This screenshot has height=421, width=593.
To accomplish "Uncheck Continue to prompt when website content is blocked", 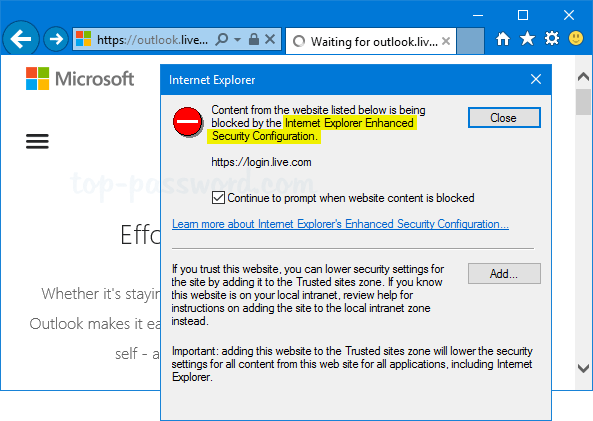I will point(218,198).
